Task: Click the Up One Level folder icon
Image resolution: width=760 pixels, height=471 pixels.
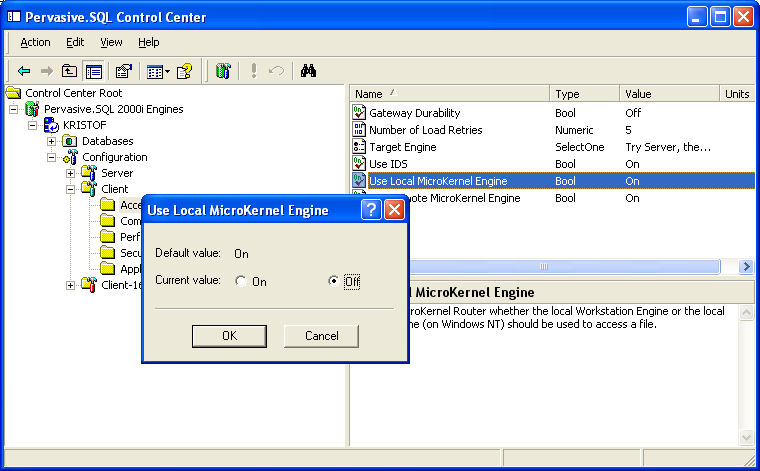Action: (69, 71)
